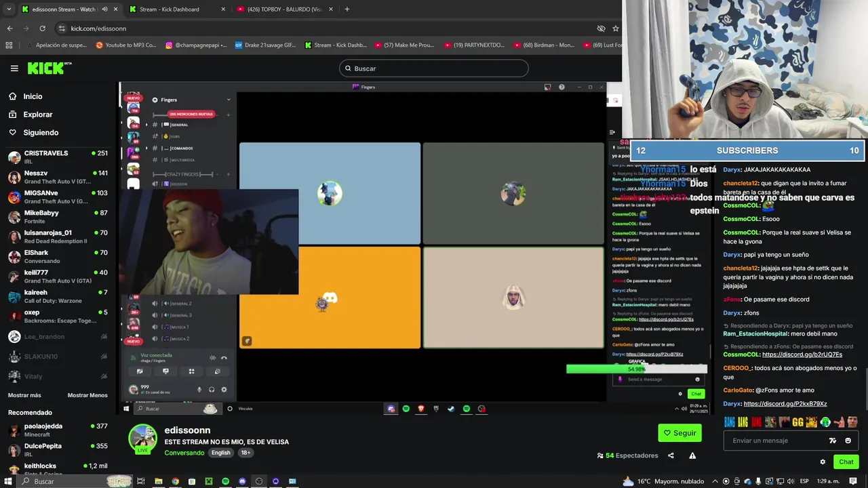The width and height of the screenshot is (868, 488).
Task: Show hidden system tray icons
Action: (x=716, y=481)
